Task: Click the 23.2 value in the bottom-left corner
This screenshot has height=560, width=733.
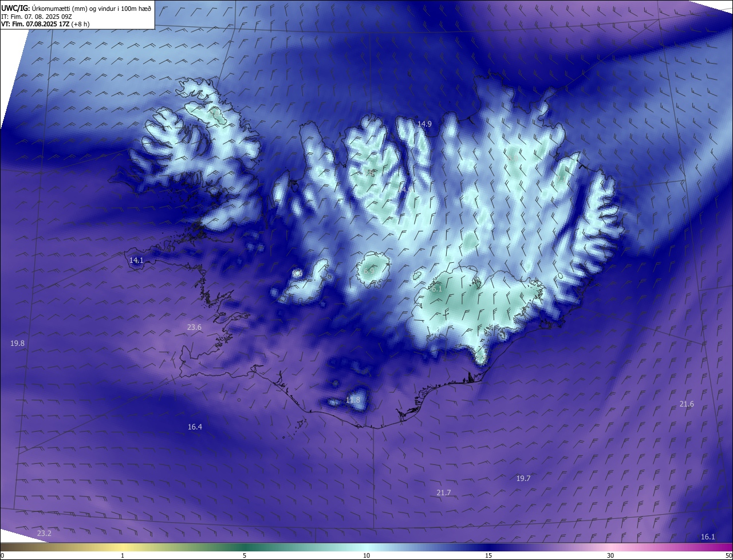Action: click(44, 533)
